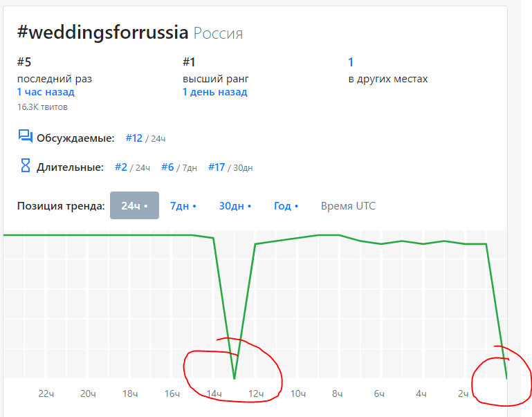The height and width of the screenshot is (417, 532).
Task: Open the '1 день назад' link
Action: (x=214, y=92)
